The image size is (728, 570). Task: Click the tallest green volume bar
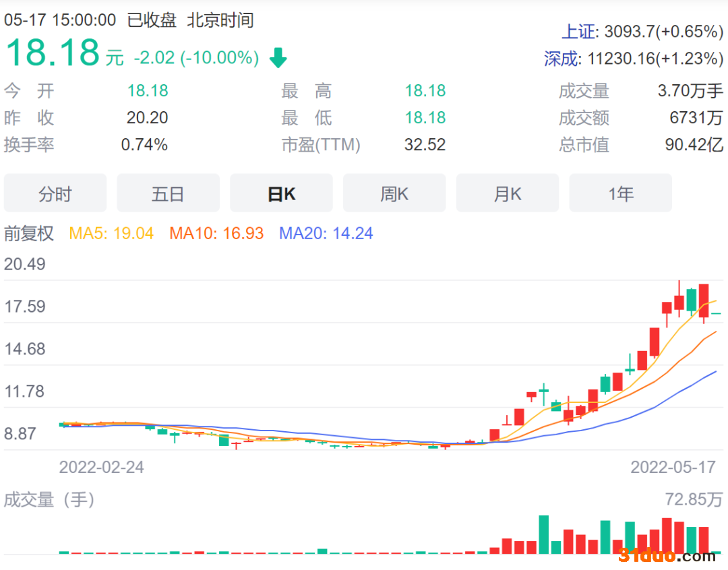point(543,534)
